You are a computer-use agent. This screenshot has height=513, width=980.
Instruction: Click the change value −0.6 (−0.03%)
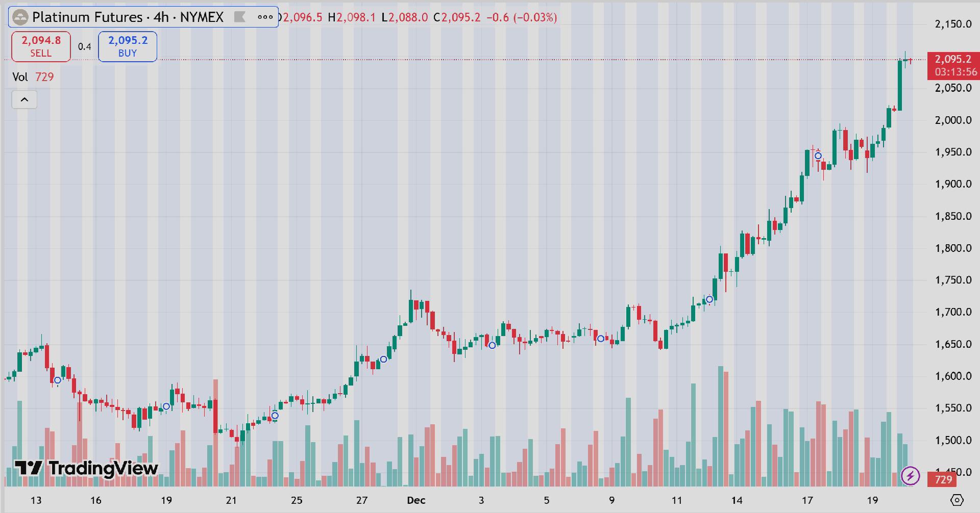pyautogui.click(x=521, y=17)
